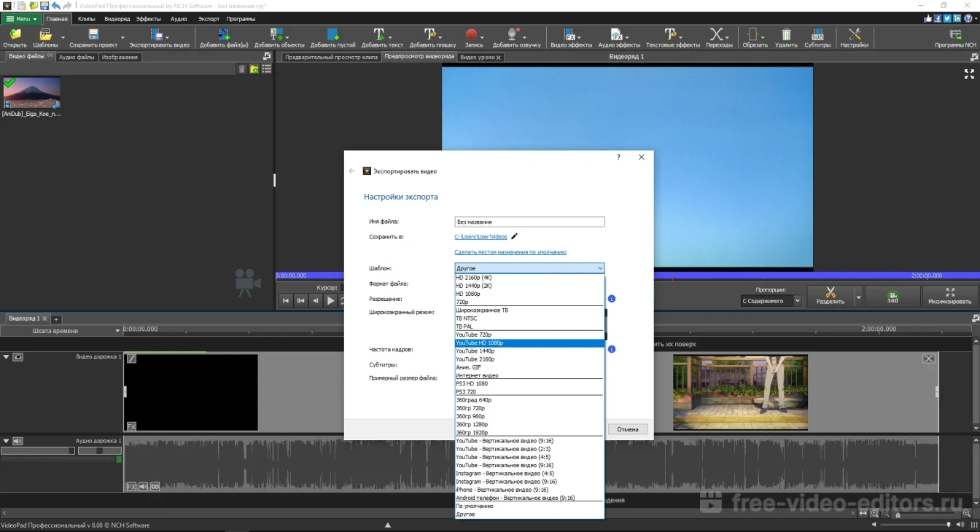Click the audio track pan slider
This screenshot has height=532, width=980.
pos(100,451)
